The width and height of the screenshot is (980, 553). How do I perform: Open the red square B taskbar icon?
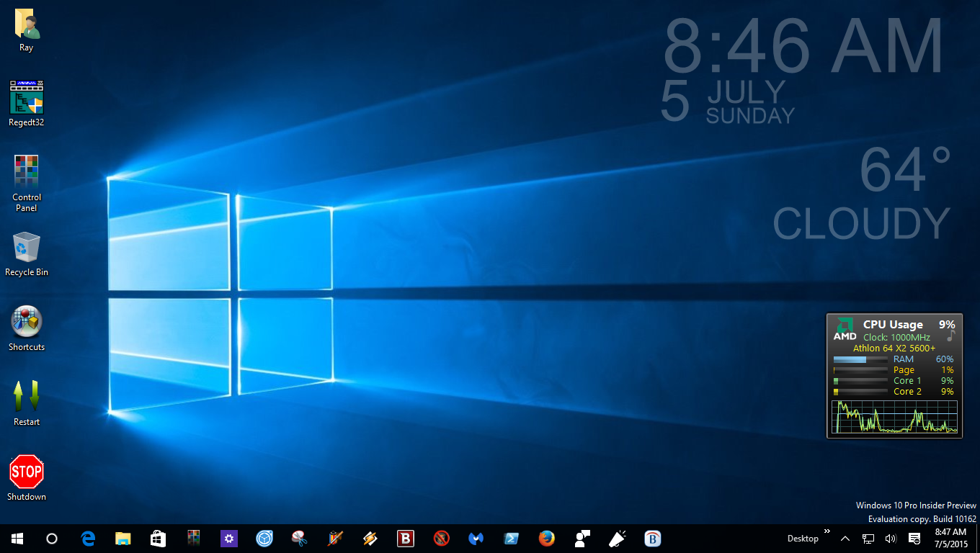pyautogui.click(x=406, y=538)
